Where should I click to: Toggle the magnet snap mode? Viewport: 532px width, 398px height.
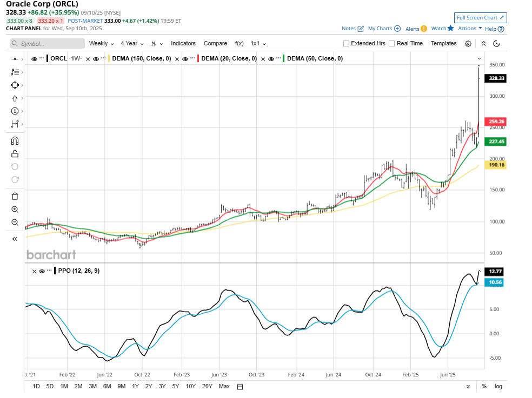15,141
